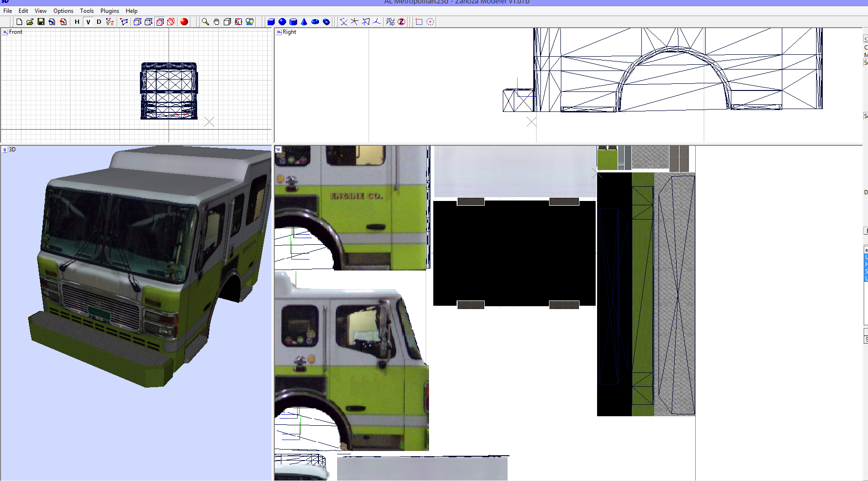
Task: Toggle the H display mode button
Action: [76, 21]
